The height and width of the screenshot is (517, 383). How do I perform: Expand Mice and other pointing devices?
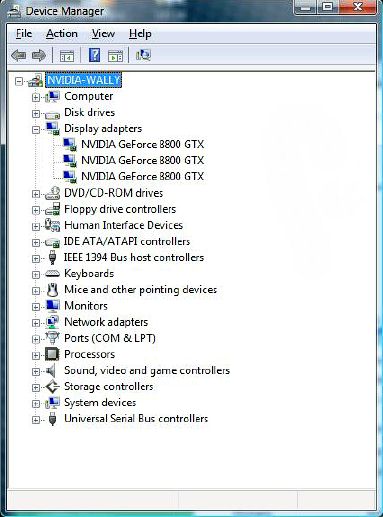[x=36, y=291]
